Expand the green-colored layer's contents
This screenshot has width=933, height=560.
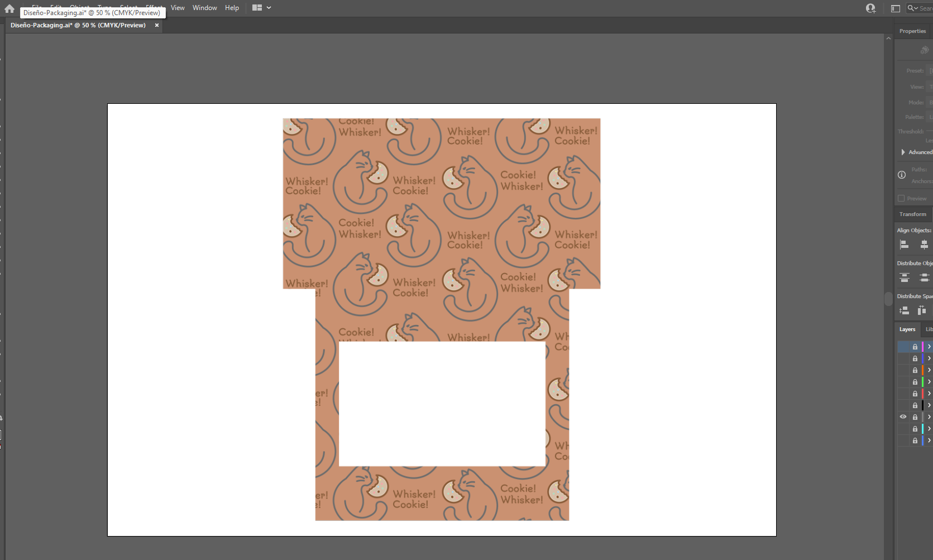coord(929,382)
